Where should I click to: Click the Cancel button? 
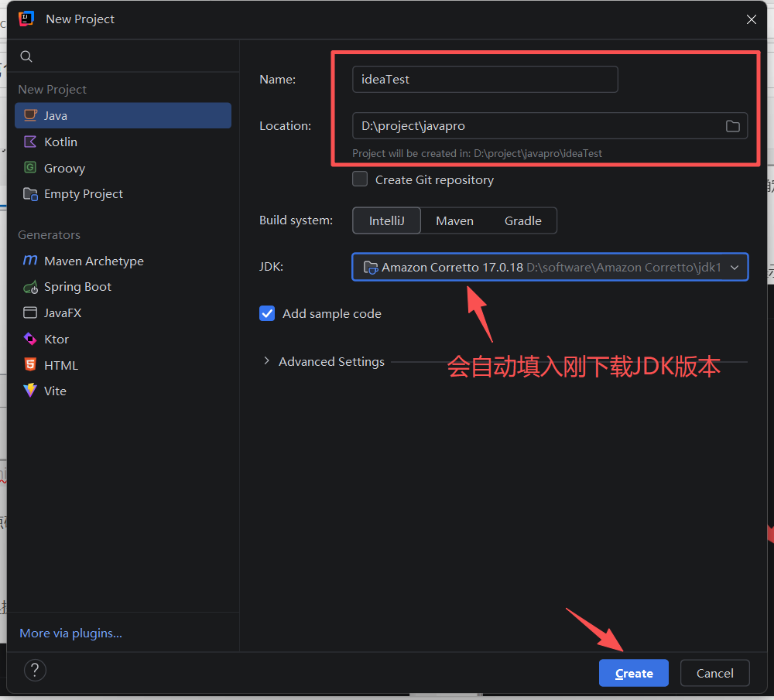tap(714, 673)
